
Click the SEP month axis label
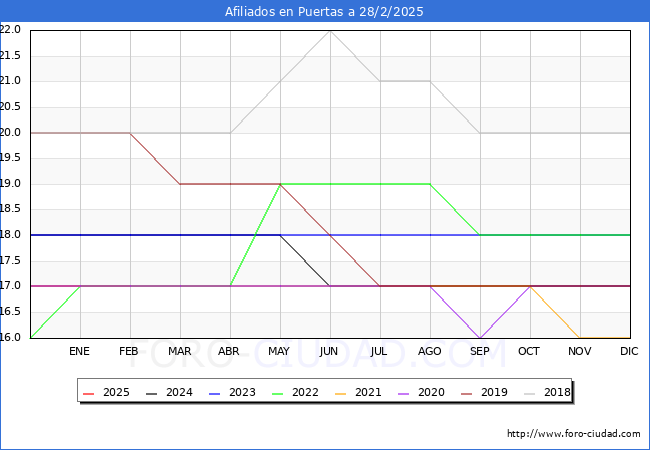click(x=480, y=351)
